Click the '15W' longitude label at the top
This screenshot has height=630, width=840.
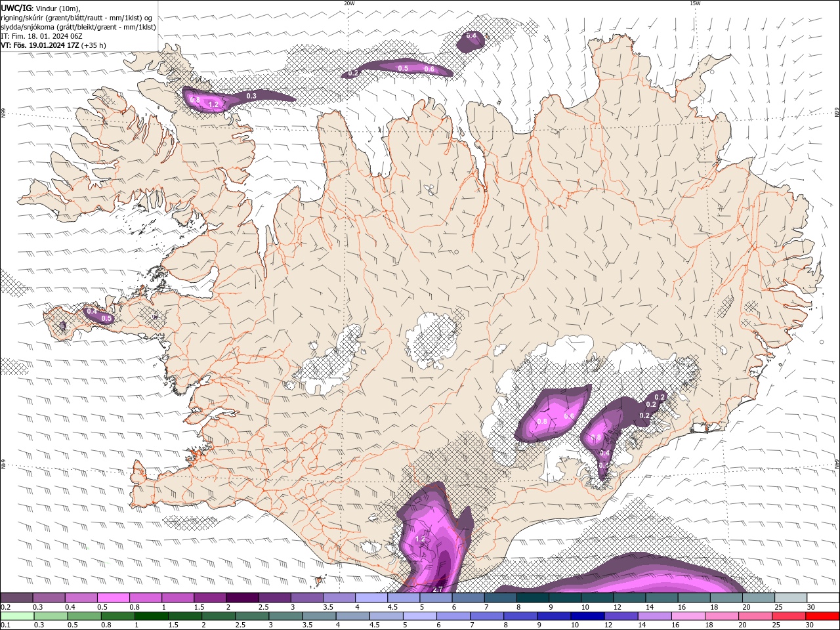tap(694, 3)
